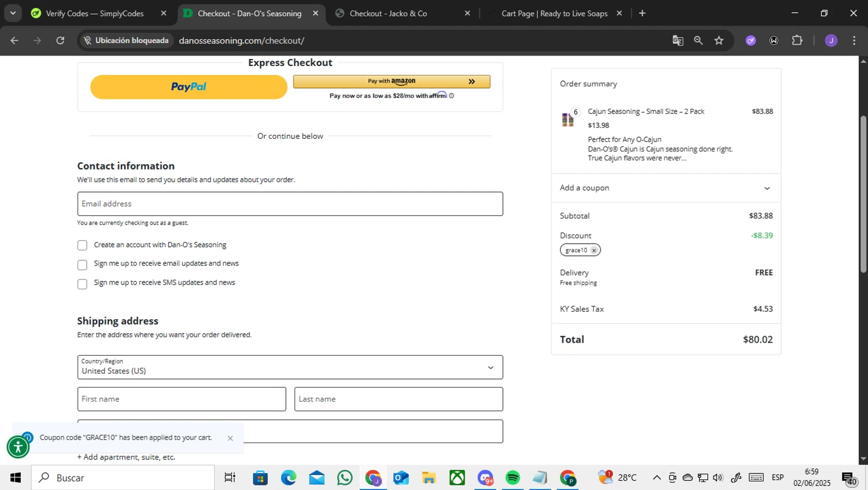Click the First name field
Viewport: 868px width, 490px height.
pos(182,399)
